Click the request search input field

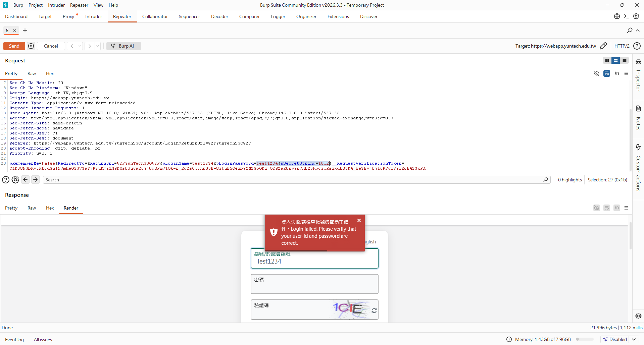point(297,180)
